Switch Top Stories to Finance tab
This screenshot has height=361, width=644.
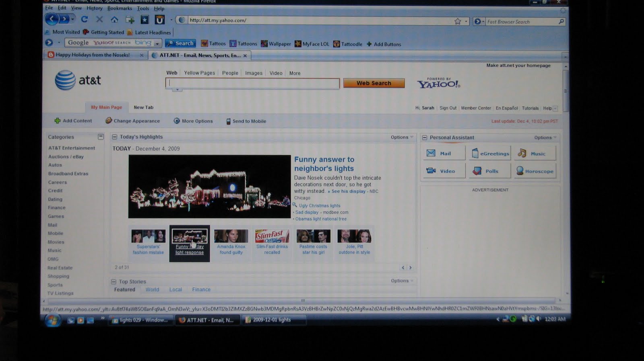pyautogui.click(x=201, y=289)
